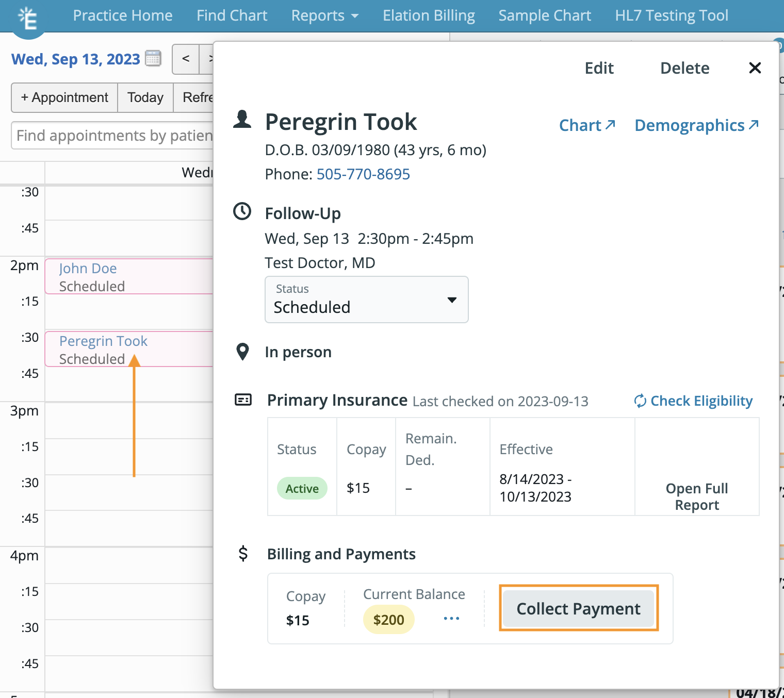The image size is (784, 698).
Task: Open the calendar date picker icon
Action: (x=153, y=59)
